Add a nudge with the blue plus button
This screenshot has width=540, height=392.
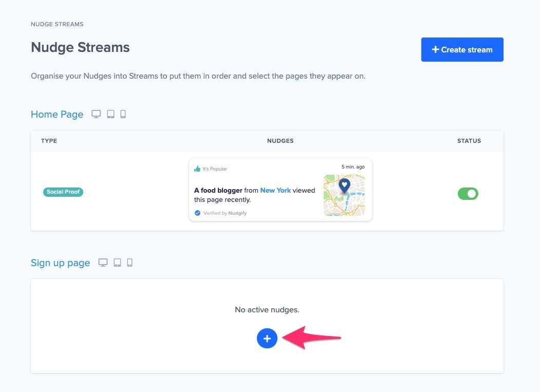267,338
